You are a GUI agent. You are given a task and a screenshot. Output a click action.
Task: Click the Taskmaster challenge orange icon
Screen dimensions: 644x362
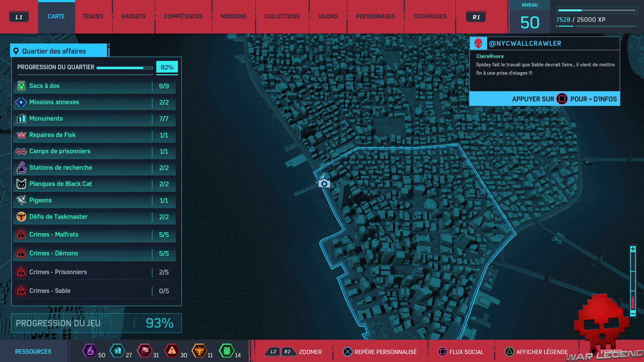pos(21,217)
